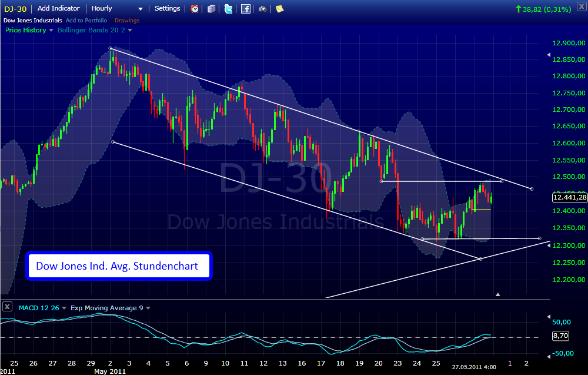
Task: Click the 12.500,00 price axis label
Action: click(569, 177)
